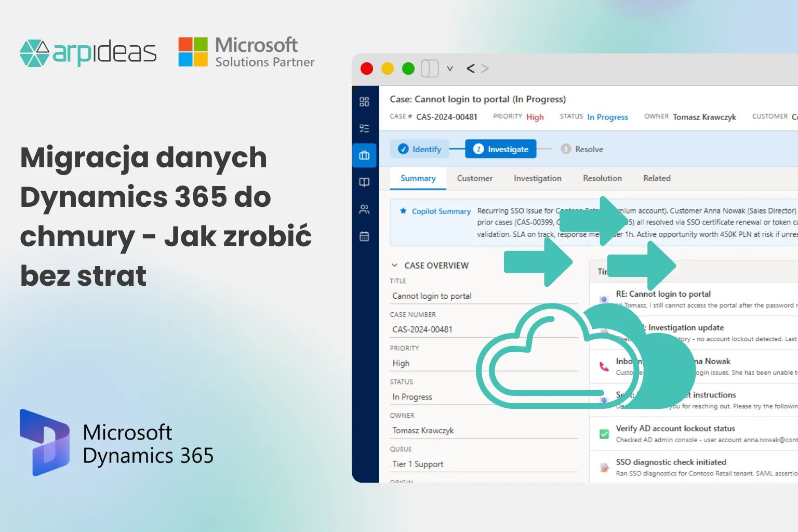Click task checkmark for Verify AD account lockout
The height and width of the screenshot is (532, 798).
click(604, 434)
